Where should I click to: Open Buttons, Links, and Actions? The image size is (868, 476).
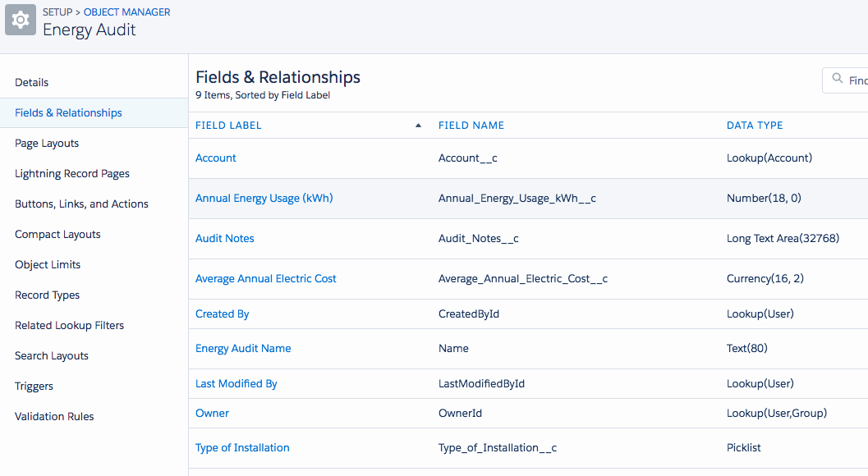(x=81, y=204)
